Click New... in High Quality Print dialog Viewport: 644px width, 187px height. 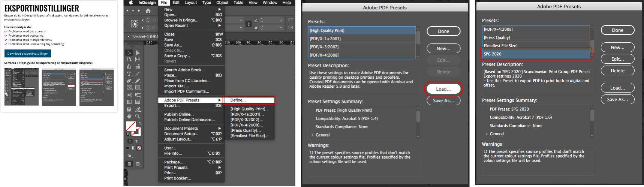443,48
